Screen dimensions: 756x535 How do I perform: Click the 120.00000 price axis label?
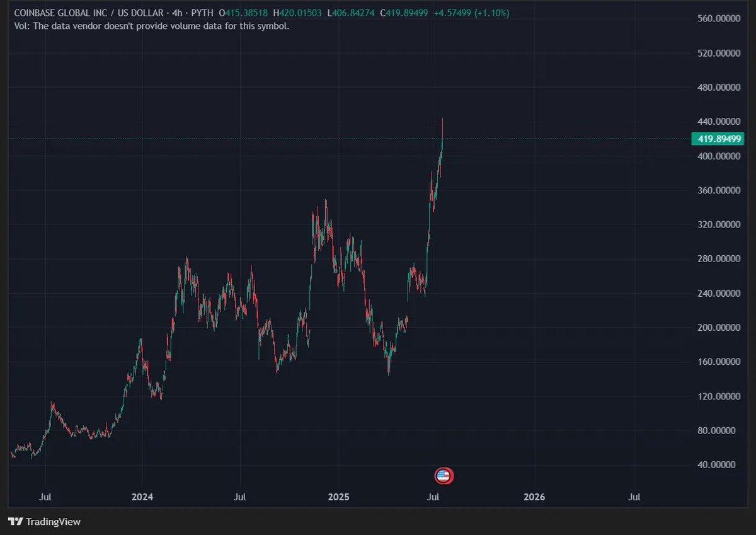click(719, 396)
